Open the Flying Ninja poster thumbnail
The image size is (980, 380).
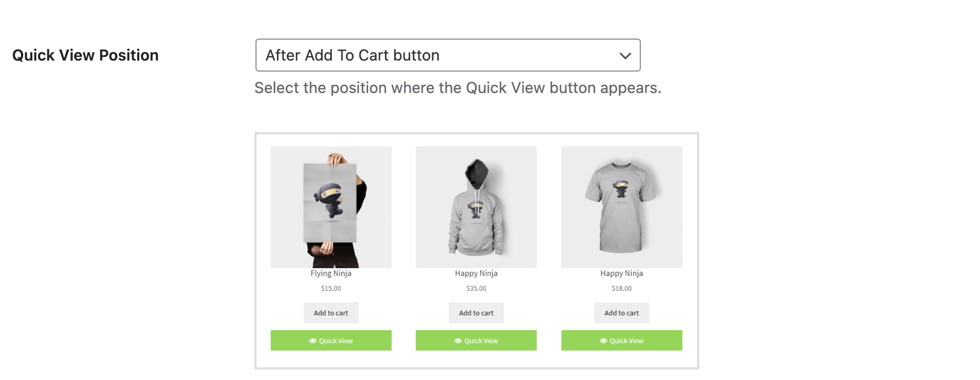coord(331,207)
